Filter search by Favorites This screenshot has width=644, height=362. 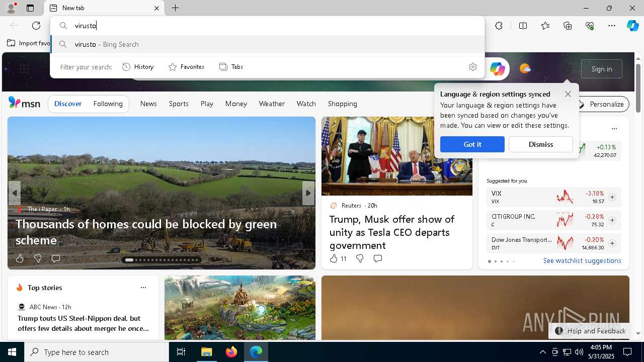coord(186,67)
